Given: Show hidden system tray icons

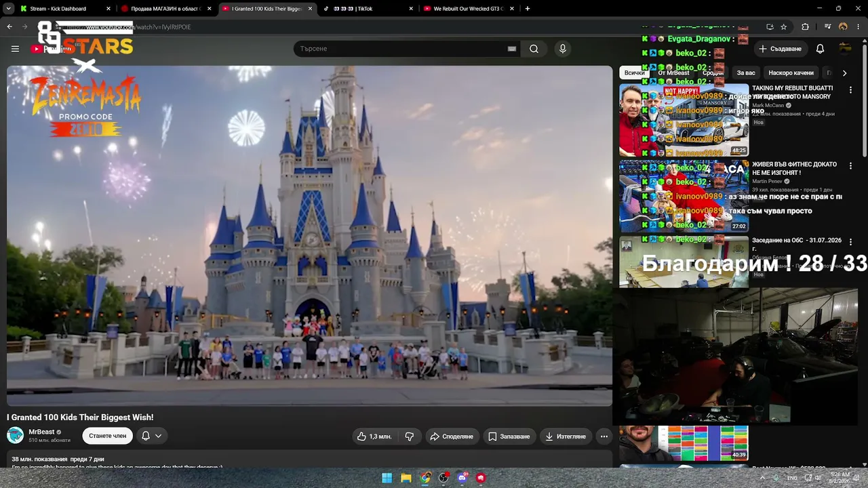Looking at the screenshot, I should (x=762, y=478).
